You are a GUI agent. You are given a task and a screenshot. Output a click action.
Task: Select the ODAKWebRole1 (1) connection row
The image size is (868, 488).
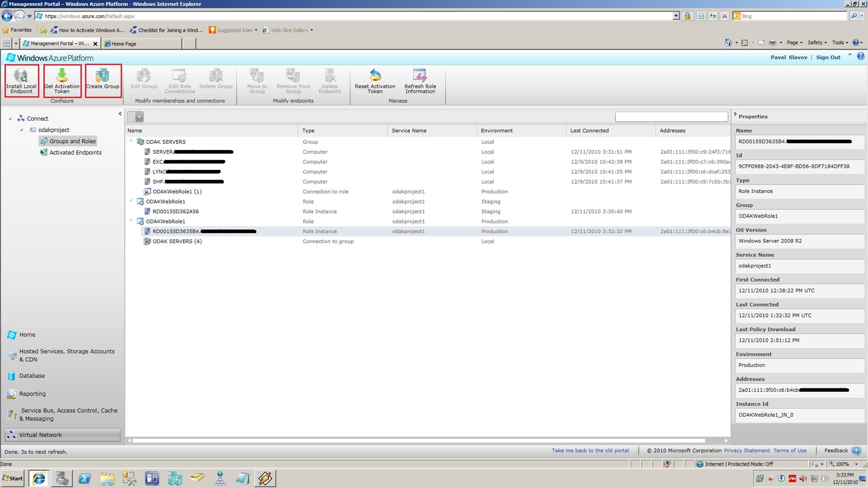pyautogui.click(x=427, y=192)
